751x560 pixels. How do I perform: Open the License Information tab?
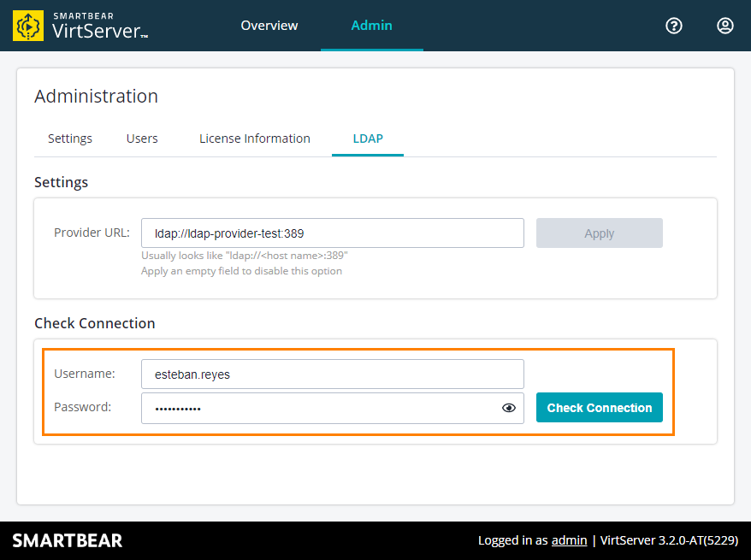[254, 138]
